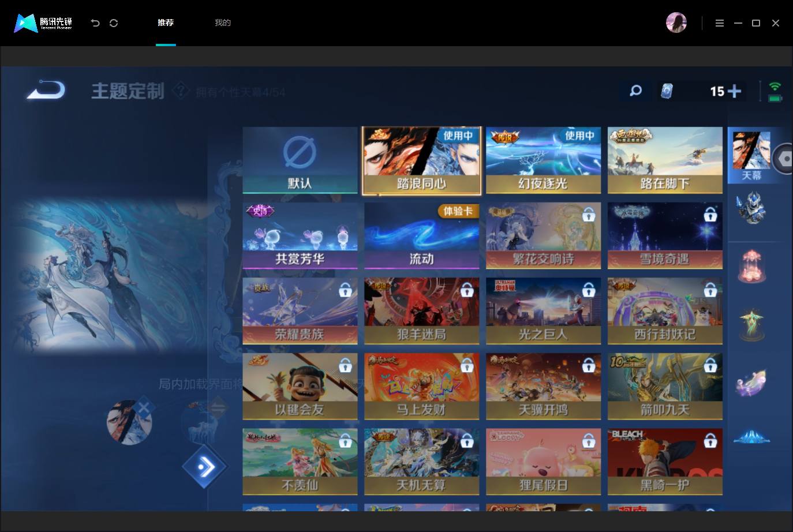Select the armored knight category in the sidebar

[751, 208]
